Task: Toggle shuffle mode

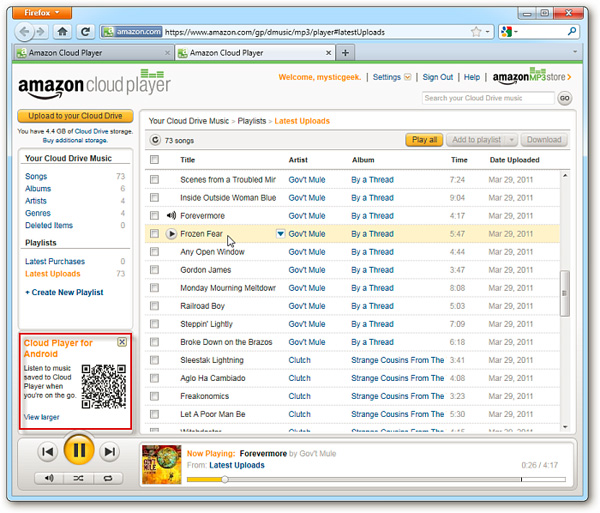Action: (78, 478)
